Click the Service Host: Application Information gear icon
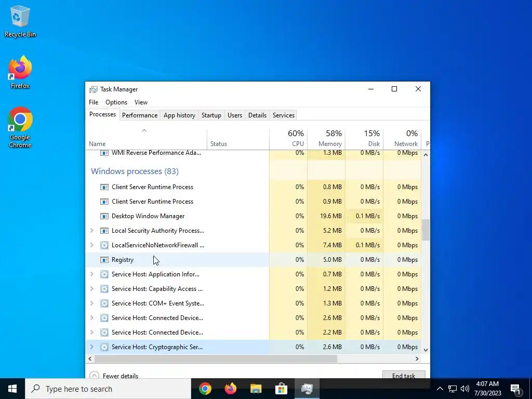This screenshot has height=399, width=532. [104, 274]
